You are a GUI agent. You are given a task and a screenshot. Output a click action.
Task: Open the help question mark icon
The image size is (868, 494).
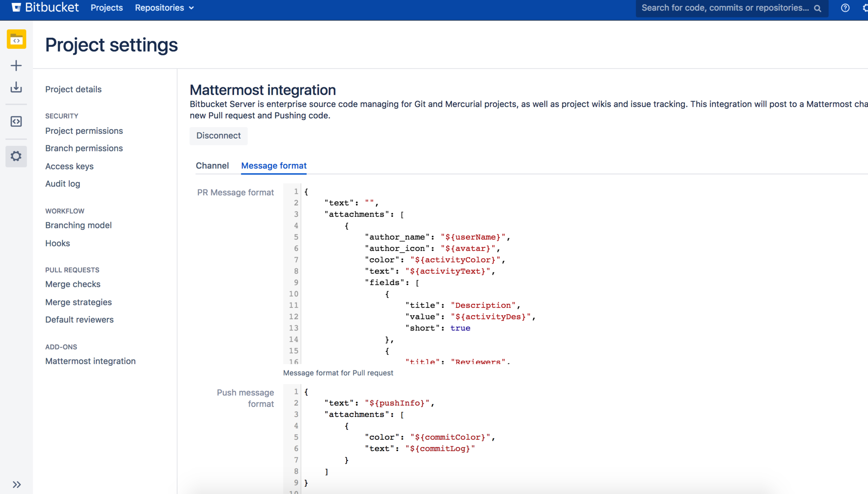click(845, 8)
